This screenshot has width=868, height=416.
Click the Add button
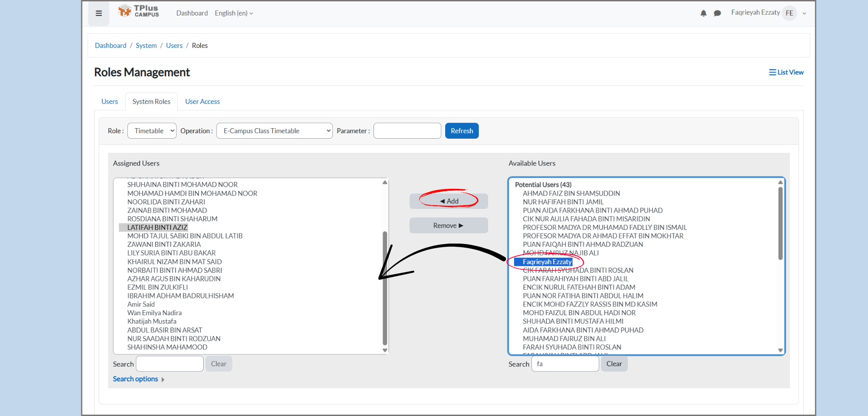point(449,201)
